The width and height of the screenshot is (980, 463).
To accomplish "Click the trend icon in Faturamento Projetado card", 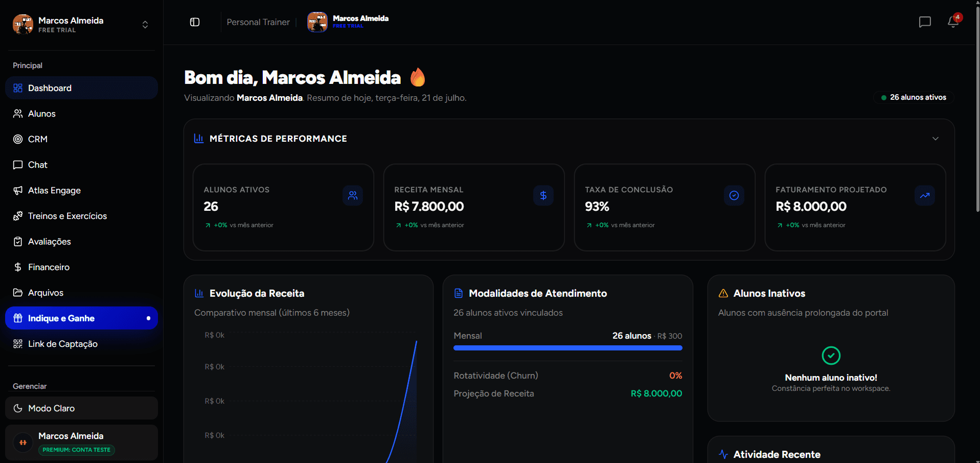I will point(925,195).
